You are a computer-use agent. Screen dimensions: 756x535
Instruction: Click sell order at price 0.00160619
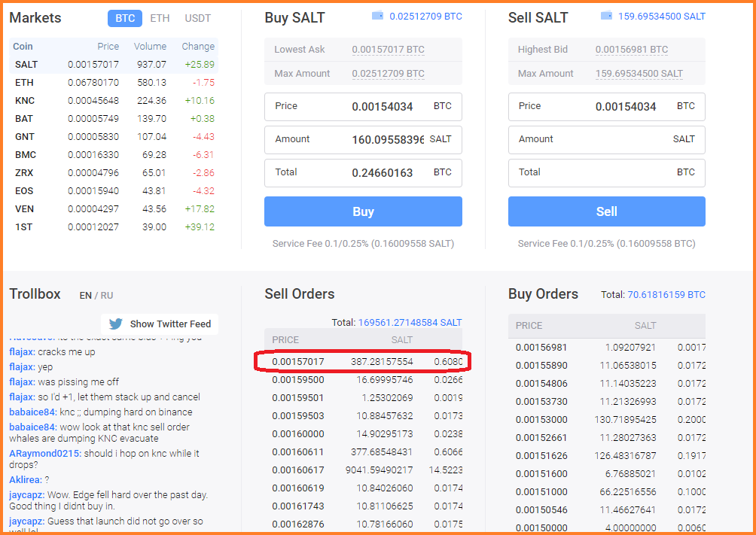363,488
